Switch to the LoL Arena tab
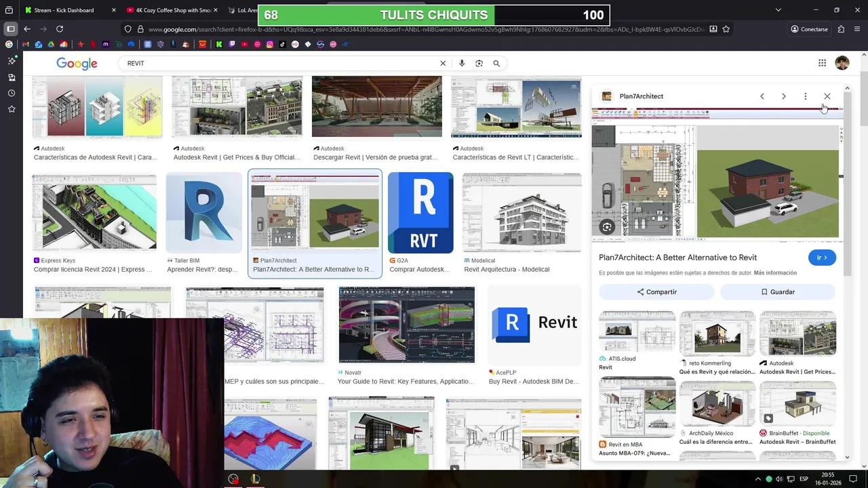Screen dimensions: 868x488 click(244, 10)
